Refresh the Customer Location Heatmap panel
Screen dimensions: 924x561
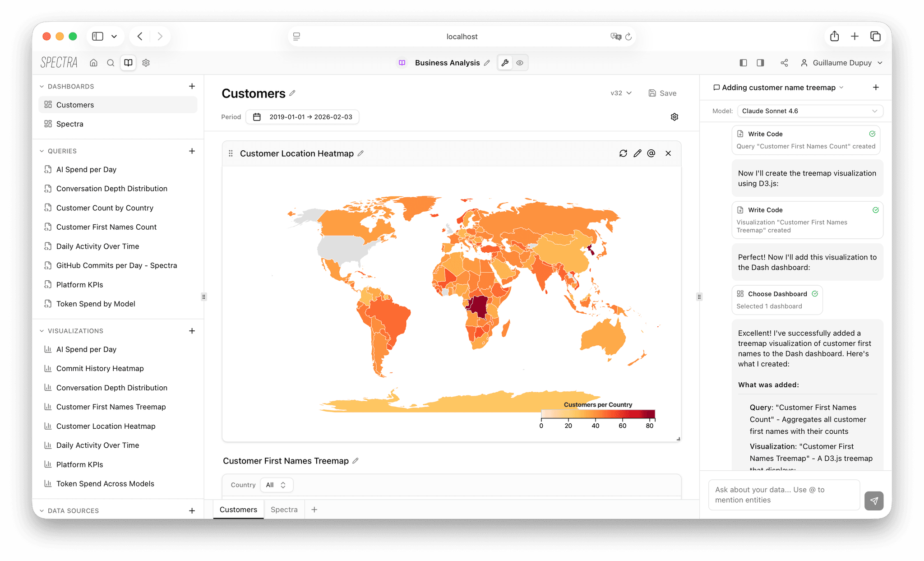click(623, 153)
